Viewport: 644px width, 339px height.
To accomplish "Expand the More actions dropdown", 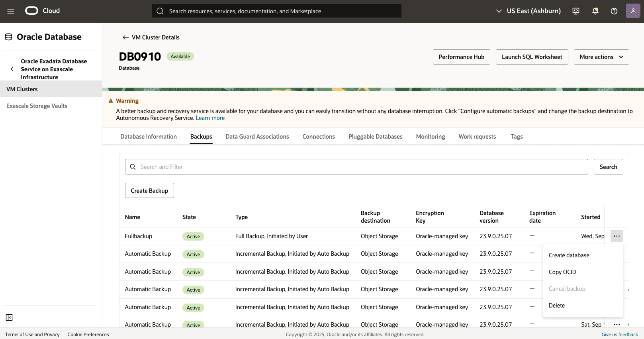I will 601,57.
